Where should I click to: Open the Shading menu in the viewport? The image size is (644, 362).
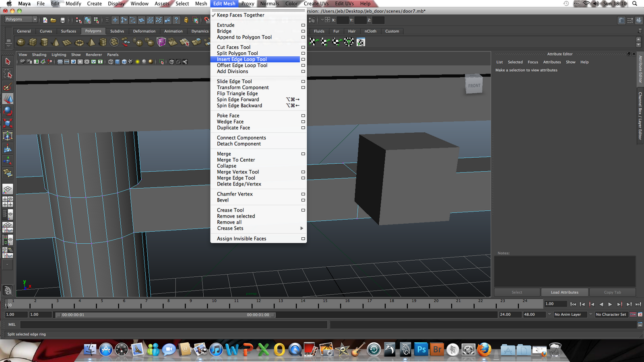click(39, 55)
